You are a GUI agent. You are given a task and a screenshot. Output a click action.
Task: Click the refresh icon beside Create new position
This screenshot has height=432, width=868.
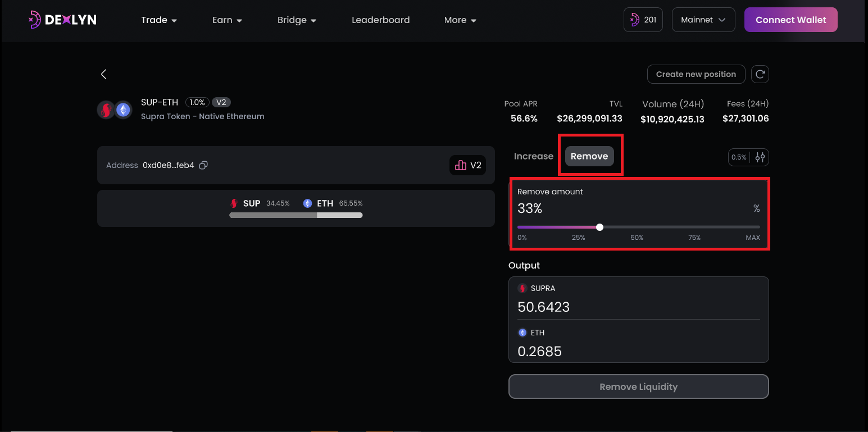(760, 74)
